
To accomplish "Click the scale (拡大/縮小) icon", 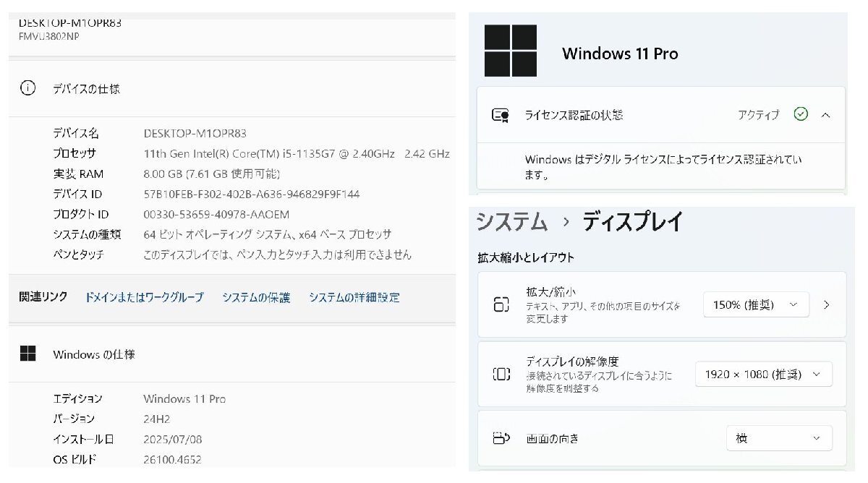I will pyautogui.click(x=501, y=304).
